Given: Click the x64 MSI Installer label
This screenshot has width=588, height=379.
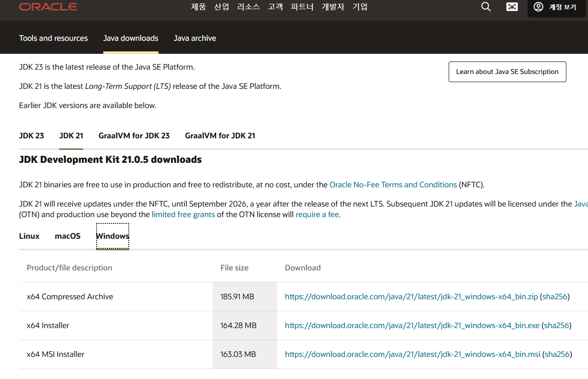Looking at the screenshot, I should tap(56, 354).
